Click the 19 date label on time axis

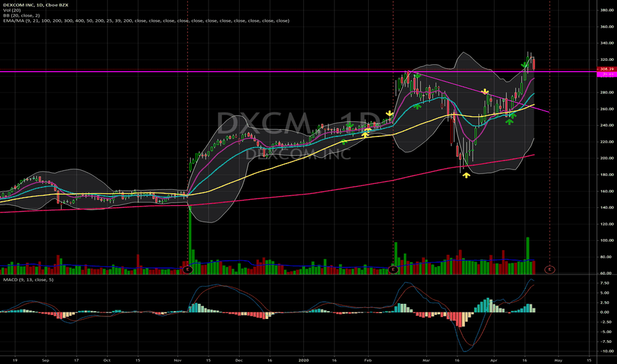[x=15, y=360]
